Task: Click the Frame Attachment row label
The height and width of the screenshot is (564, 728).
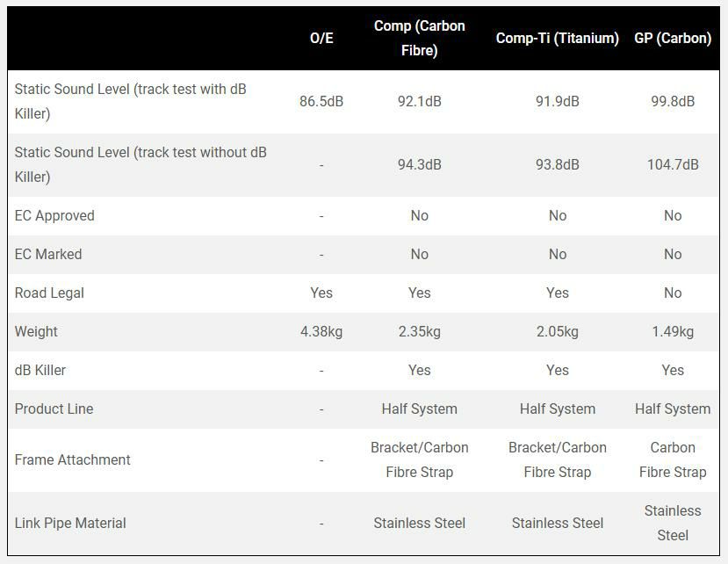Action: click(x=73, y=460)
